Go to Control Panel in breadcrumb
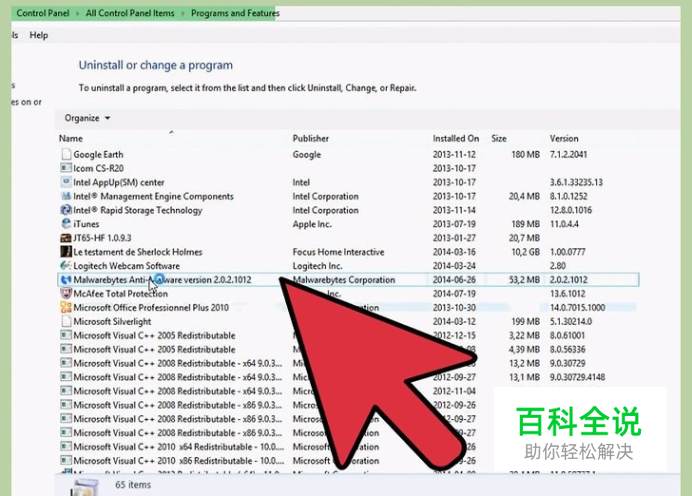The width and height of the screenshot is (692, 496). (43, 13)
